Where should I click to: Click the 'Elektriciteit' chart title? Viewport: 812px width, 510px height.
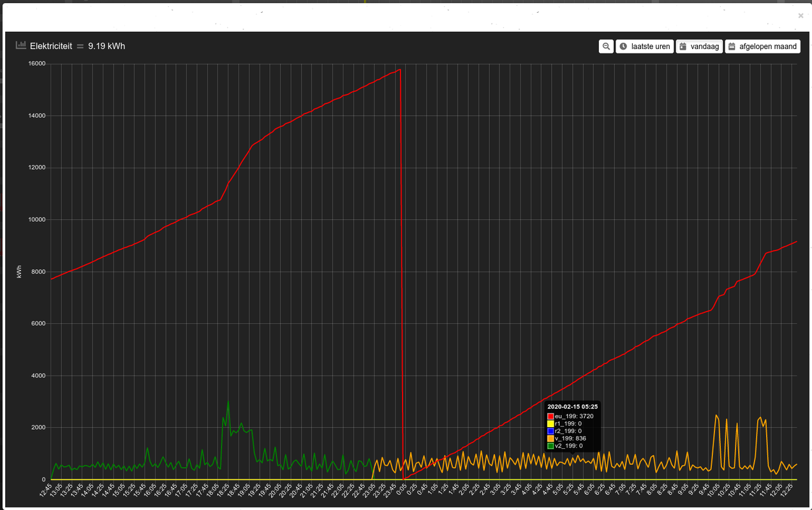51,46
